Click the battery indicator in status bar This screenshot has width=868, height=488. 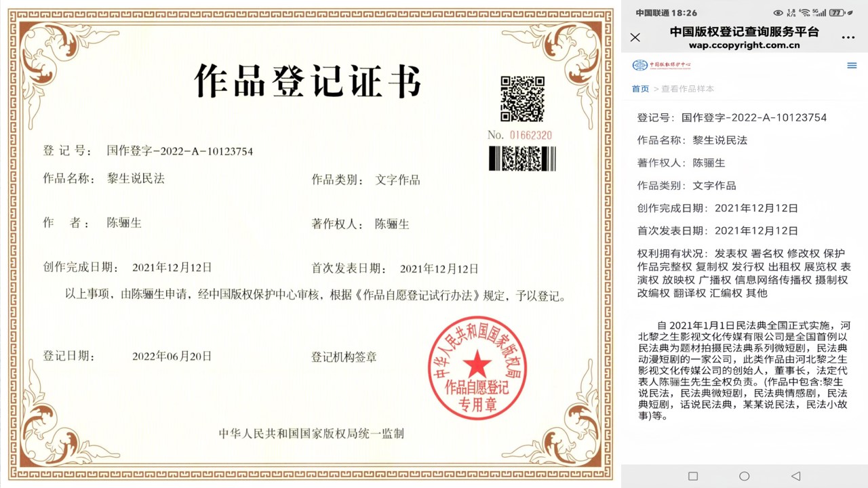point(837,13)
